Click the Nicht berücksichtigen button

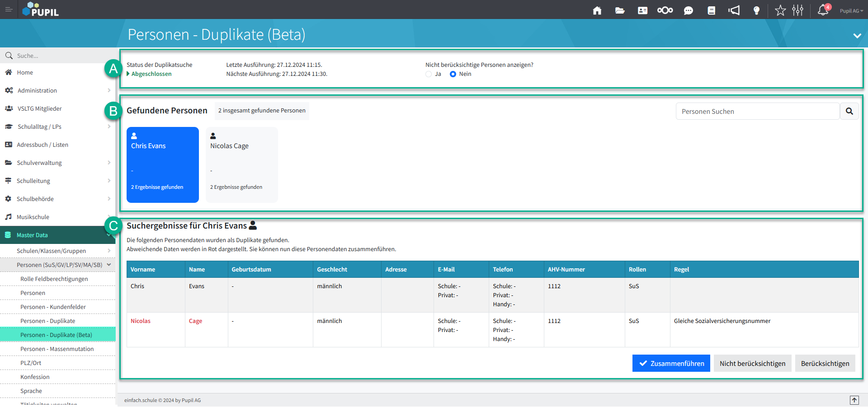(752, 363)
